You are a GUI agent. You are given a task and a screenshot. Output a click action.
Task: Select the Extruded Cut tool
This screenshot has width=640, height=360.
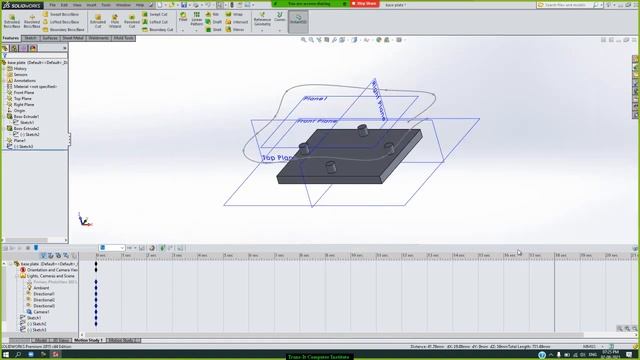point(98,20)
